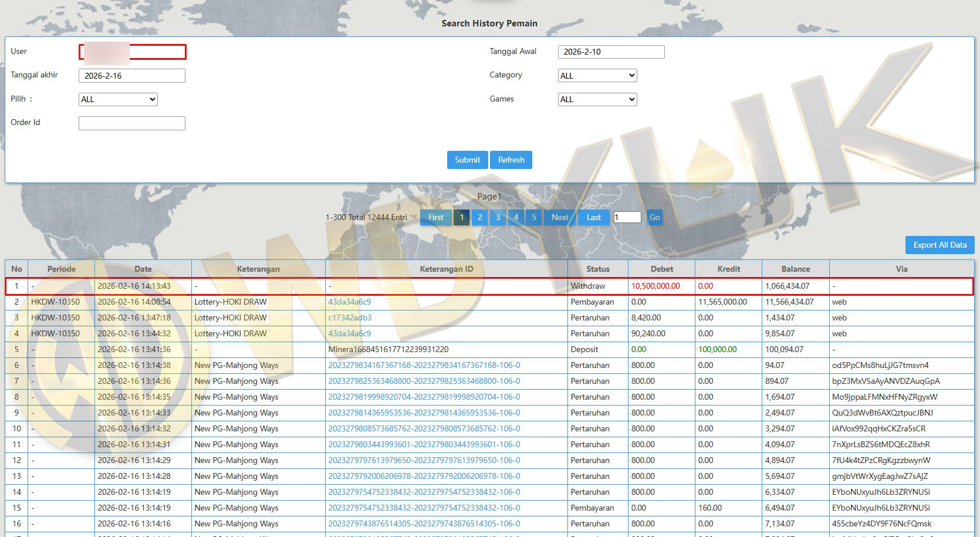This screenshot has width=980, height=537.
Task: Click the Tanggal akhir date field
Action: [132, 76]
